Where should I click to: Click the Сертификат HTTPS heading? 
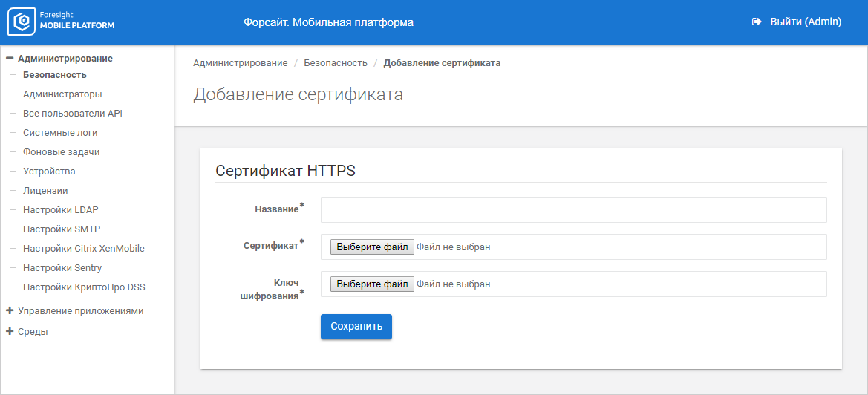click(x=285, y=171)
